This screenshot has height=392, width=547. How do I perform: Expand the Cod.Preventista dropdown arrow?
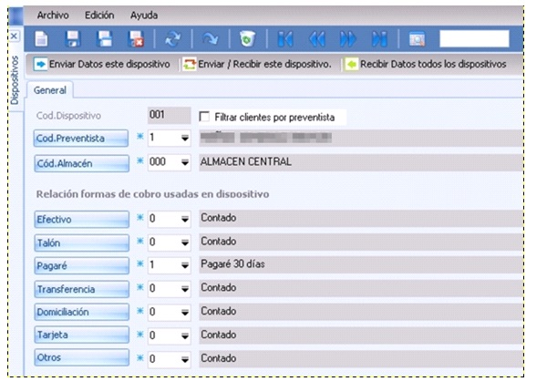[184, 139]
